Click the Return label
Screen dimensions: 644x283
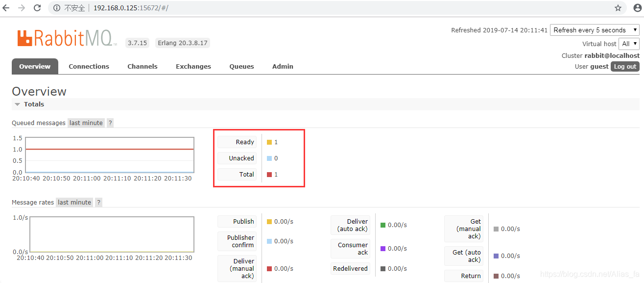click(464, 276)
